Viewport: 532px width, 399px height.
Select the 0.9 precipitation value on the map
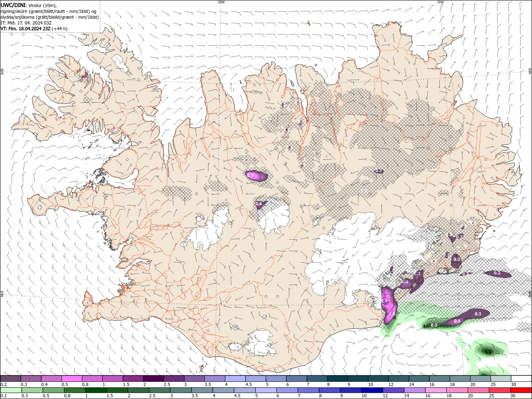click(x=250, y=176)
